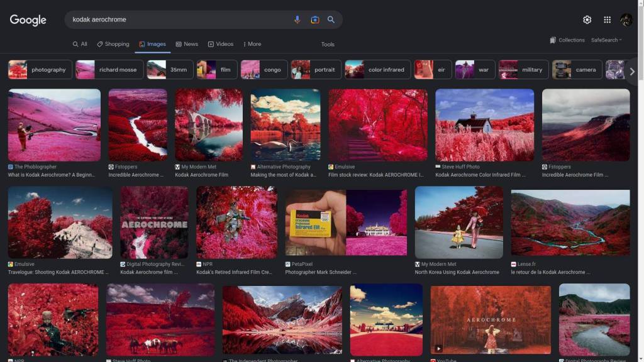Start voice search with microphone icon

(297, 19)
